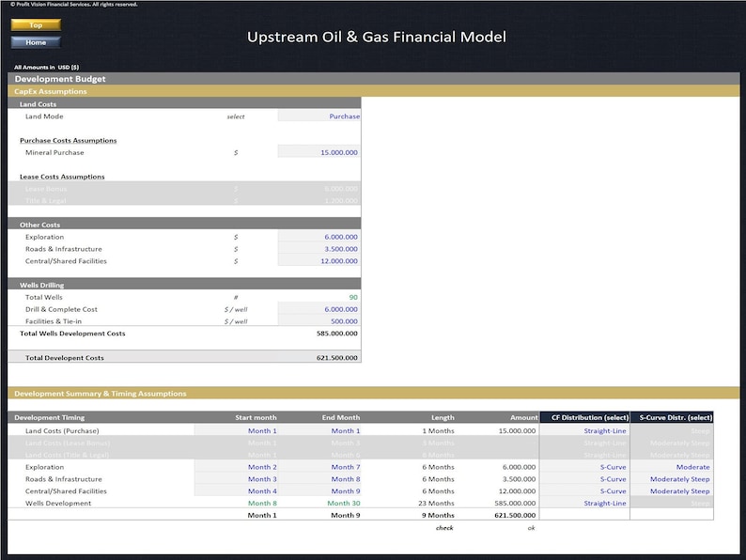Click the blue Home button

pyautogui.click(x=36, y=42)
